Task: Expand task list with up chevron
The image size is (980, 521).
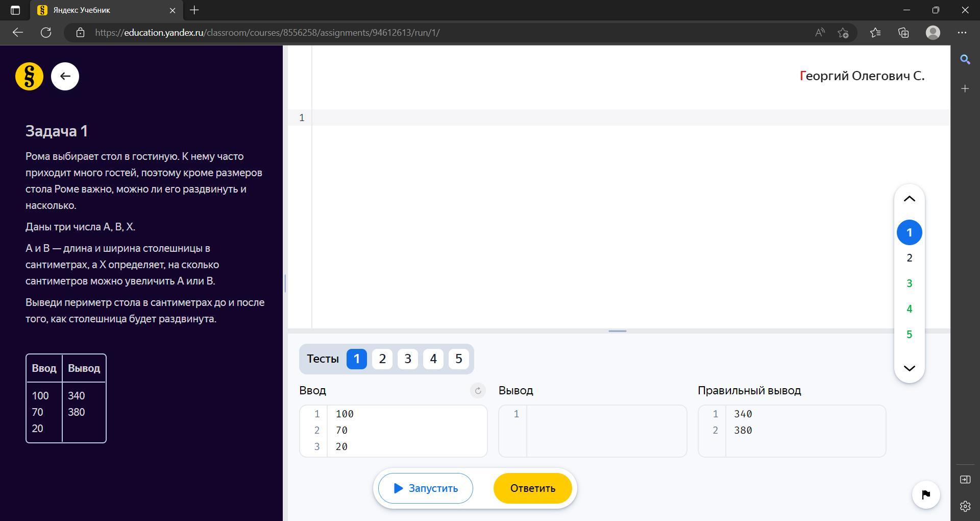Action: point(909,199)
